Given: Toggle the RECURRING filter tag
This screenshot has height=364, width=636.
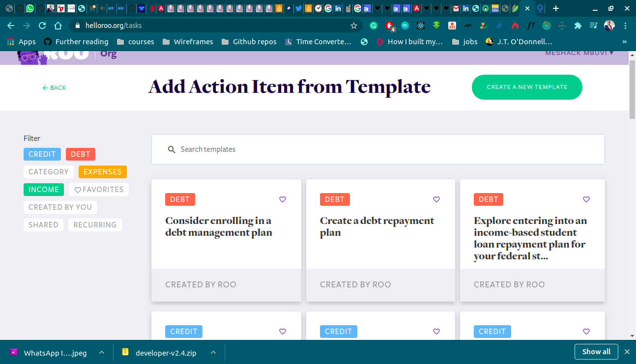Looking at the screenshot, I should 95,225.
